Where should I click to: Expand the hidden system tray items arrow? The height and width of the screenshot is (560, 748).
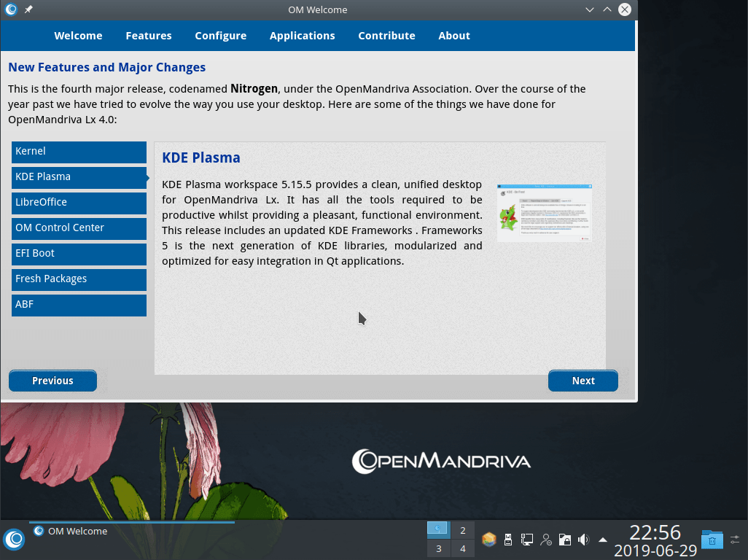point(602,540)
